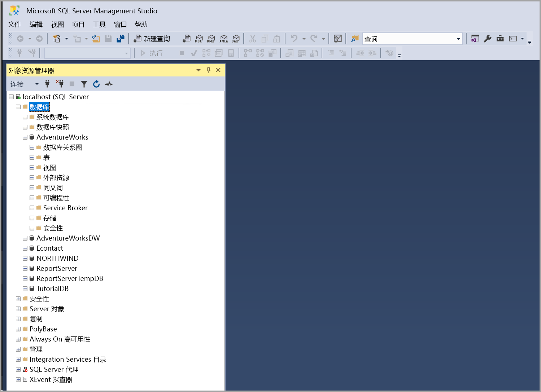The height and width of the screenshot is (392, 541).
Task: Select the ReportServerTempDB database
Action: 70,278
